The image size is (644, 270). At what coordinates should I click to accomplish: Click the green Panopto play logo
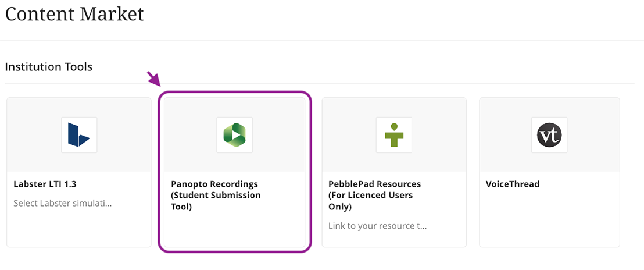(x=234, y=135)
